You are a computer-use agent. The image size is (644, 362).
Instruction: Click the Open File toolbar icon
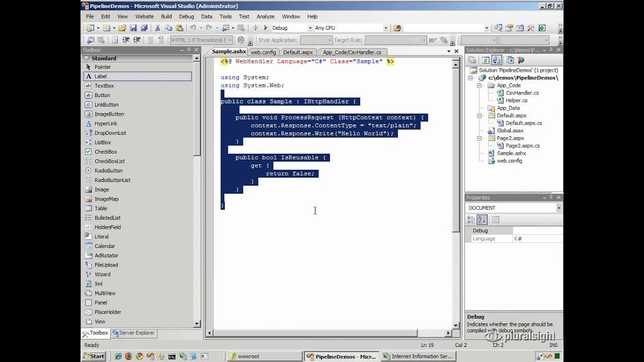point(122,28)
